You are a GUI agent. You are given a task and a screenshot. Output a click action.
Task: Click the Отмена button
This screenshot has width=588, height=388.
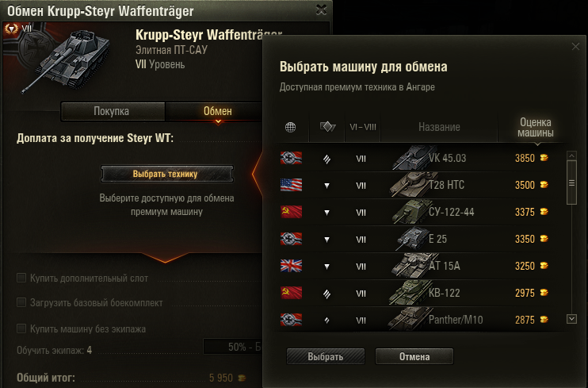click(x=414, y=356)
